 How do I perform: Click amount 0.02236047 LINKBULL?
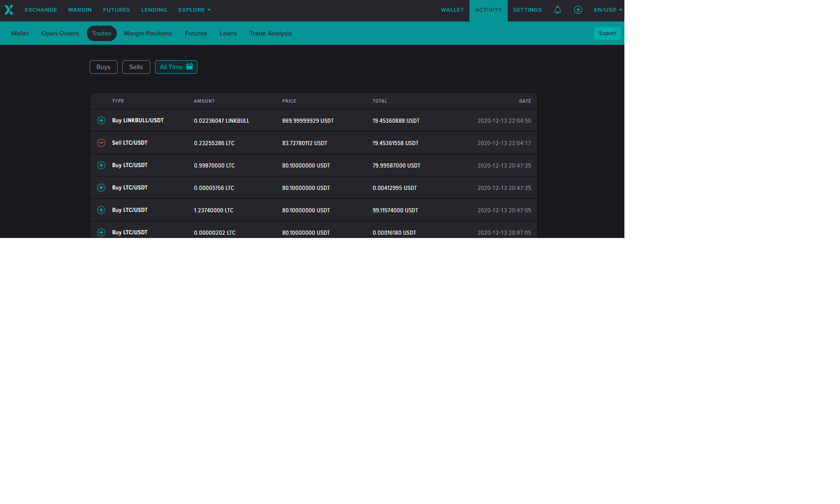[x=222, y=120]
